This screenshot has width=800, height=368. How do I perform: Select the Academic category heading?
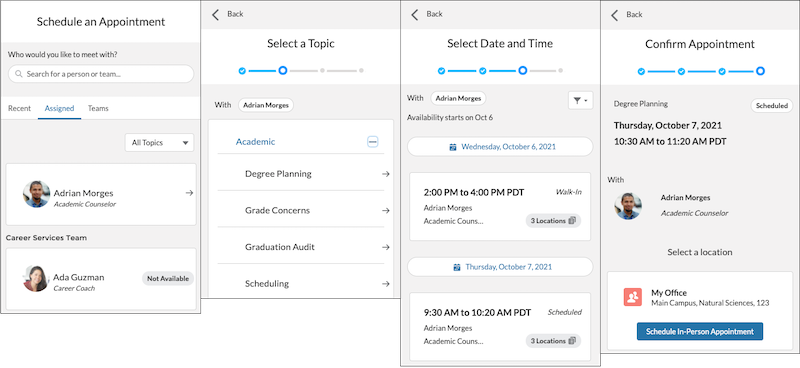(255, 142)
